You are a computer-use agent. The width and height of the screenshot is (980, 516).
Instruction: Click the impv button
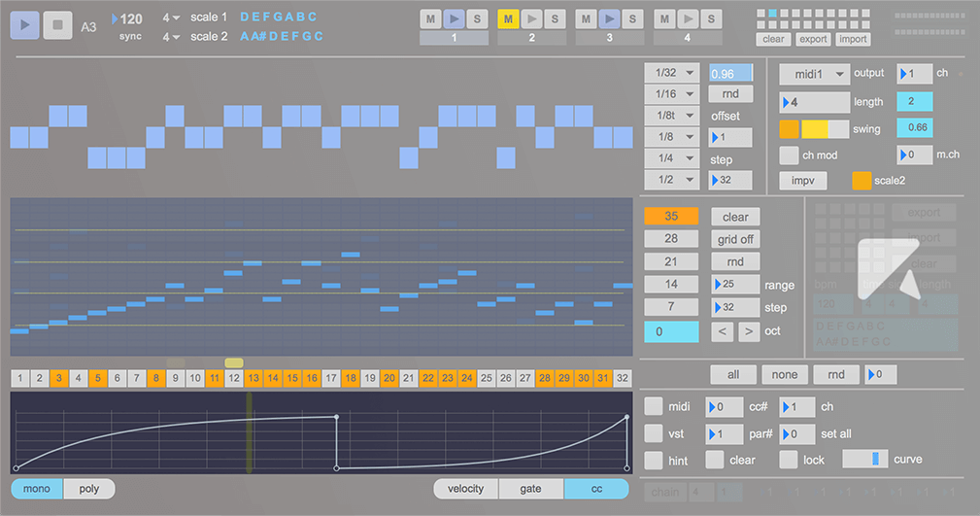(802, 181)
